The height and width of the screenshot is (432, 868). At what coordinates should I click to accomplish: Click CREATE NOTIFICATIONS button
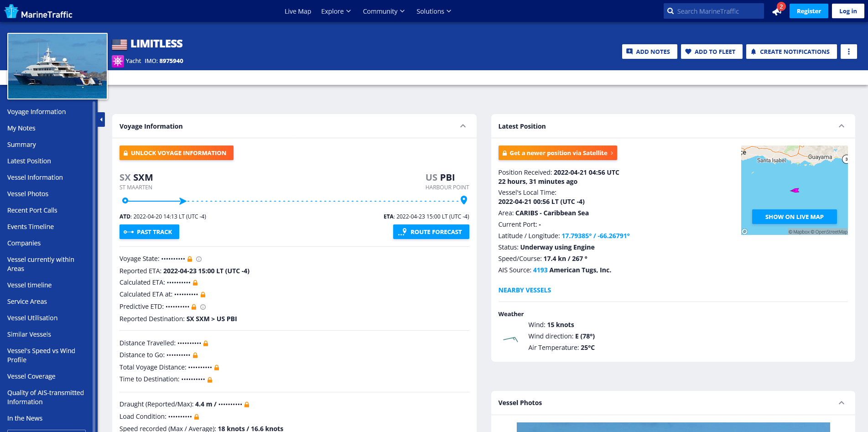coord(791,52)
